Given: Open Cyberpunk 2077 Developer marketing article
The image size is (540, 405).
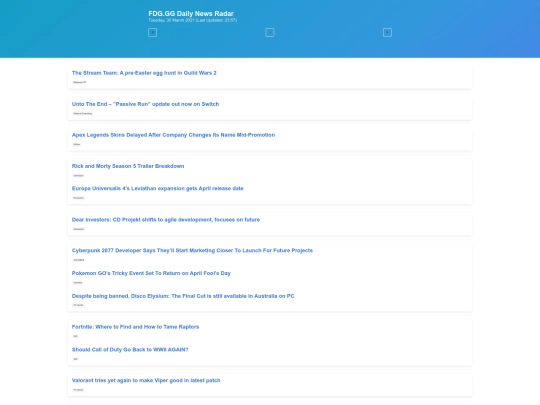Looking at the screenshot, I should (192, 250).
